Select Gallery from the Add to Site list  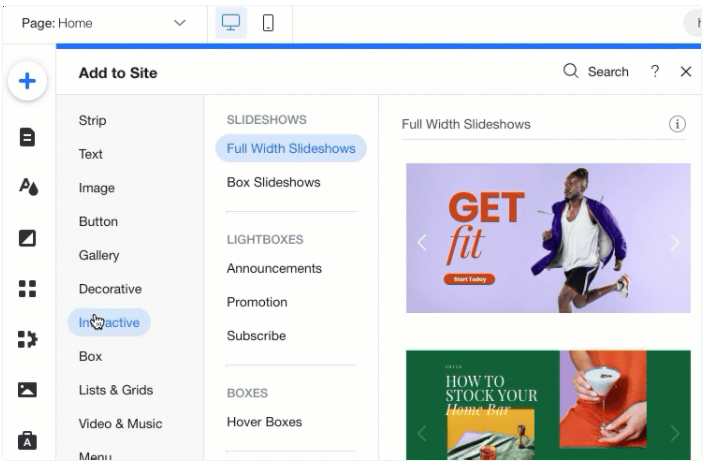(99, 255)
